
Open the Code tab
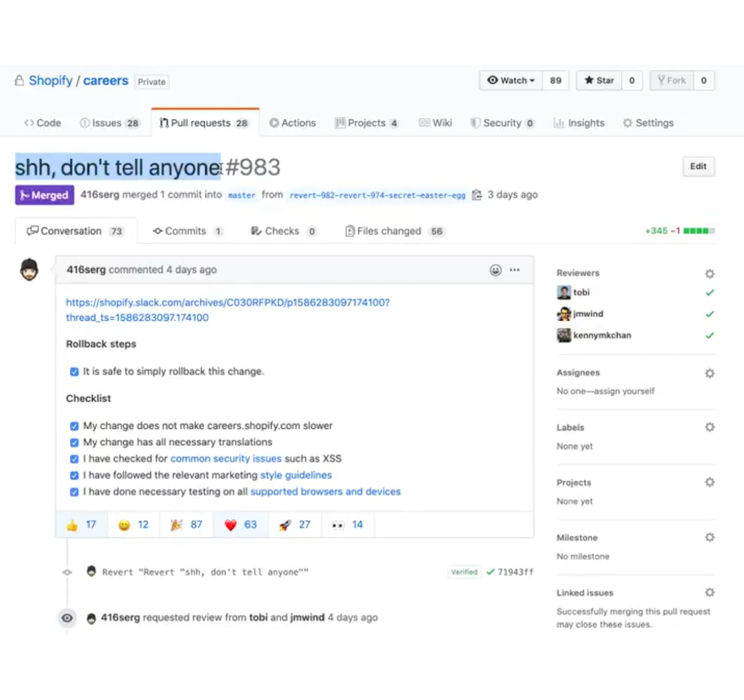(42, 123)
